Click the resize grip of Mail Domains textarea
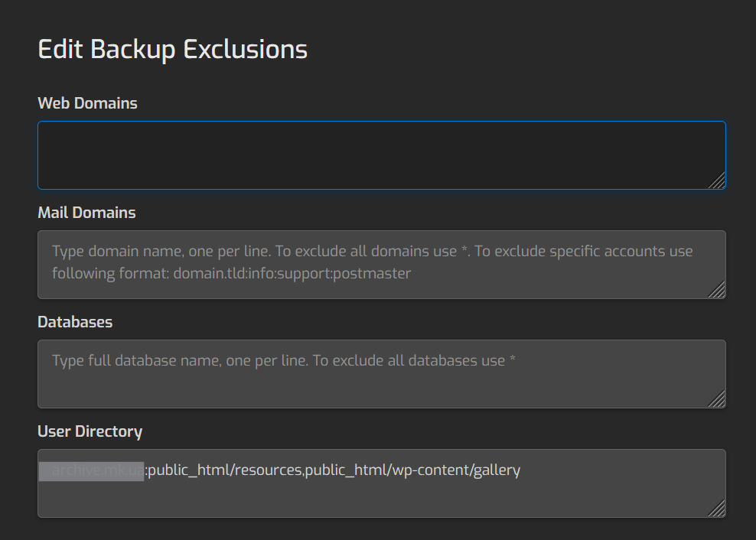 coord(718,290)
